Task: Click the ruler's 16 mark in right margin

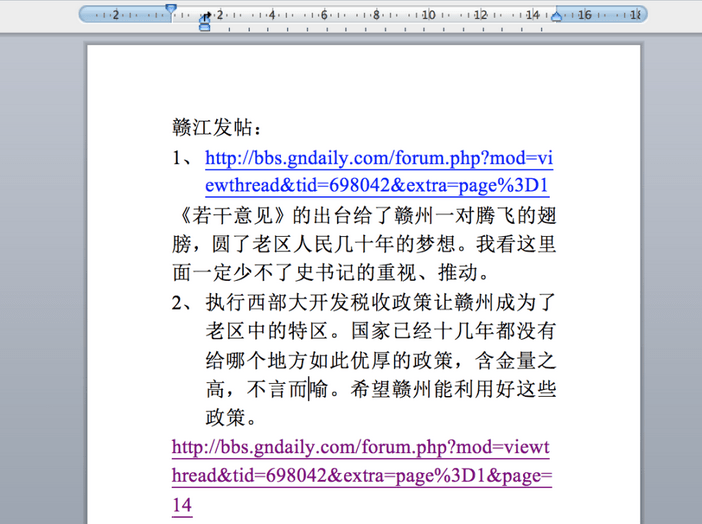Action: 584,14
